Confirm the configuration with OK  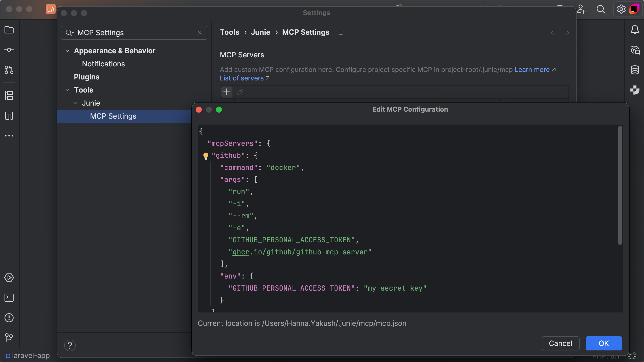click(603, 343)
